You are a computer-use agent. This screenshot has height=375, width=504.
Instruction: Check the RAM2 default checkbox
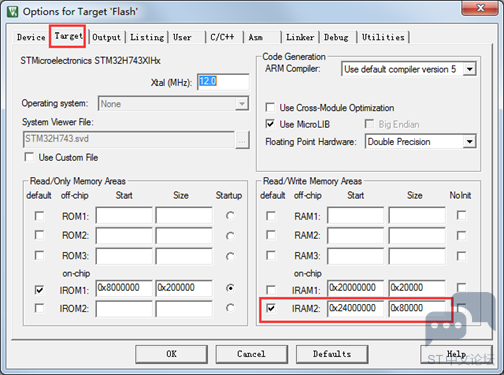271,235
